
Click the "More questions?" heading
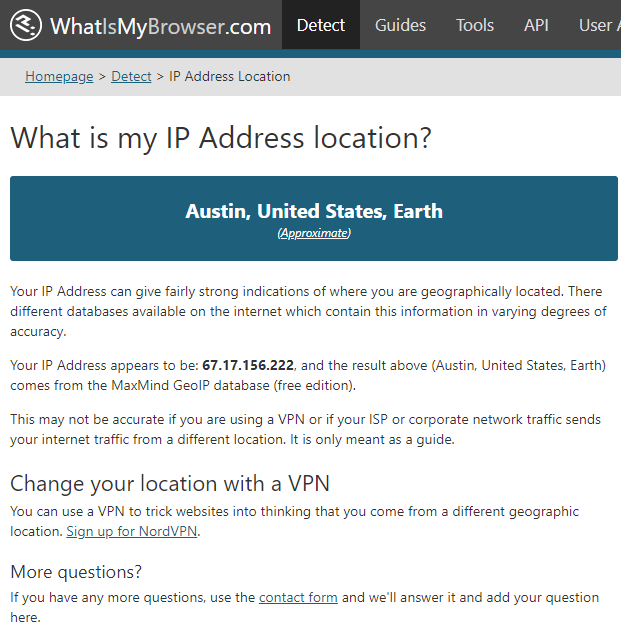coord(76,572)
